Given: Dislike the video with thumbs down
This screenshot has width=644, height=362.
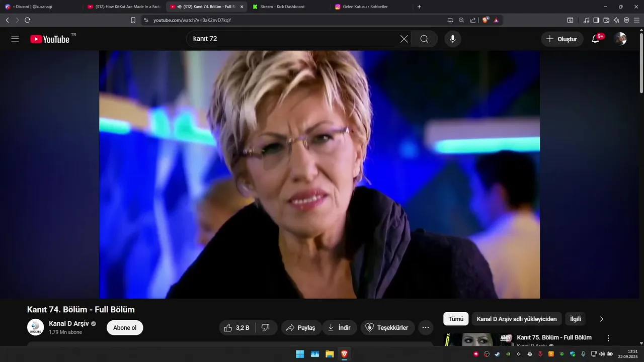Looking at the screenshot, I should point(266,328).
